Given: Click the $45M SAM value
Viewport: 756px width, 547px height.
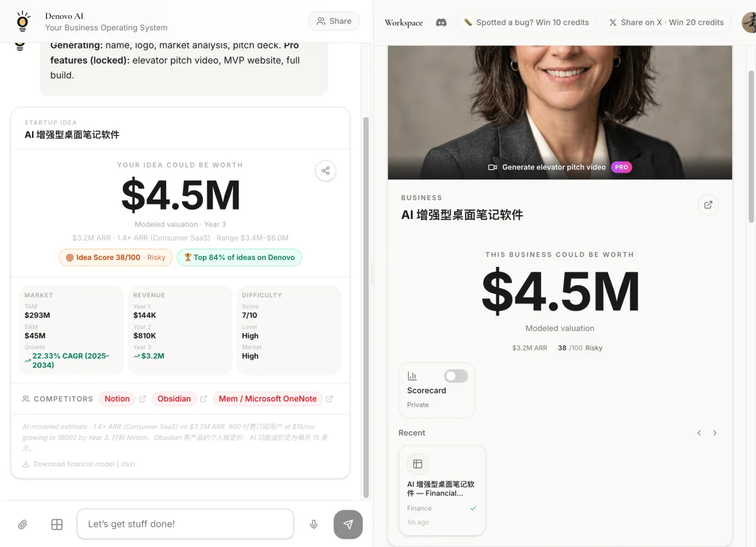Looking at the screenshot, I should (35, 336).
